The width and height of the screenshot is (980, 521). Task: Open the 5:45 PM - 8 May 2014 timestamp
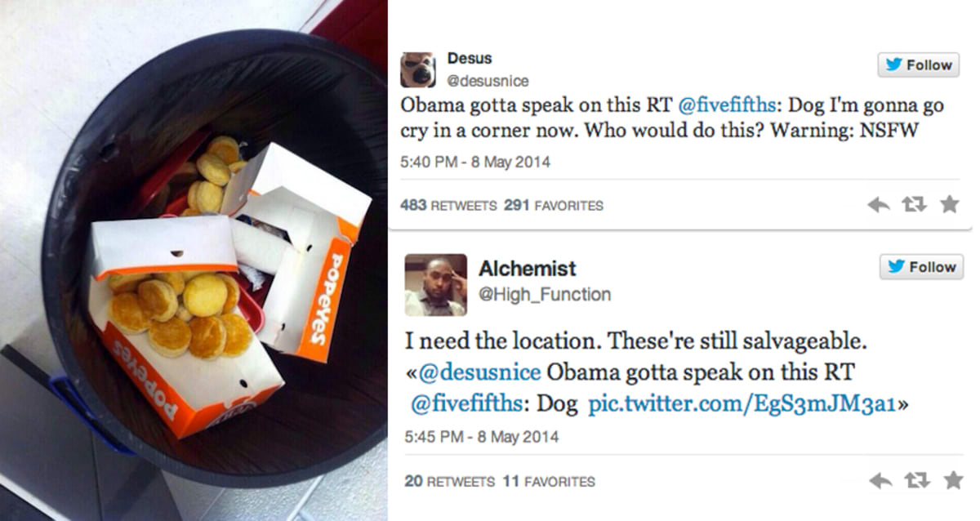point(482,437)
